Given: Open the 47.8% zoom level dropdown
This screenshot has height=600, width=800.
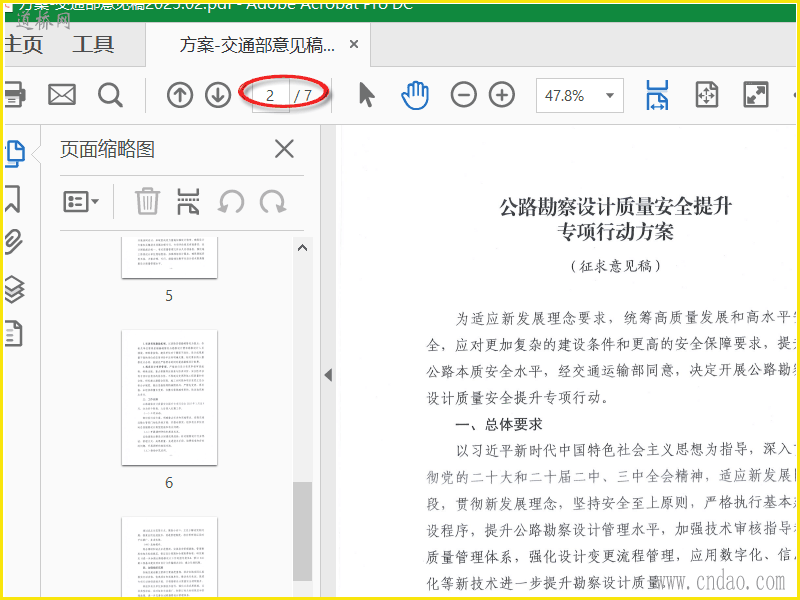Looking at the screenshot, I should click(580, 95).
